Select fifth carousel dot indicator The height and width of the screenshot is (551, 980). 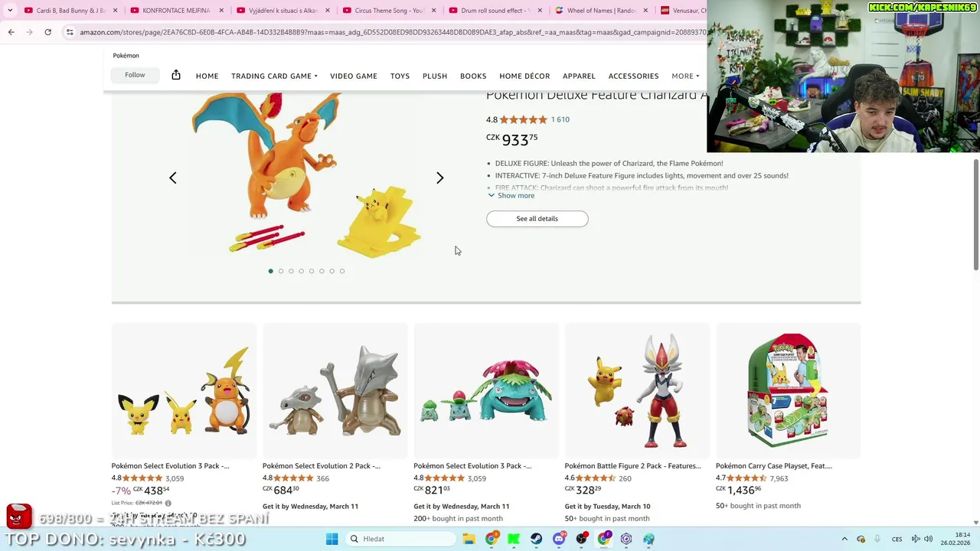pyautogui.click(x=312, y=271)
